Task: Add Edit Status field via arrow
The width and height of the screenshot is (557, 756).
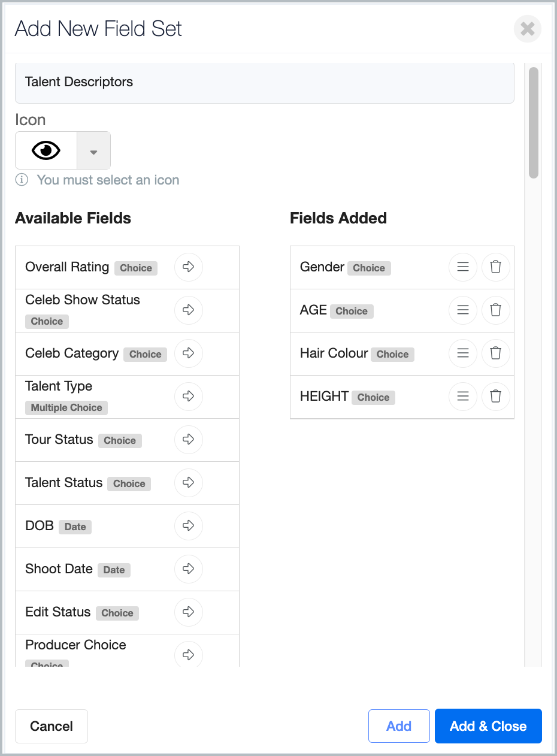Action: [x=189, y=612]
